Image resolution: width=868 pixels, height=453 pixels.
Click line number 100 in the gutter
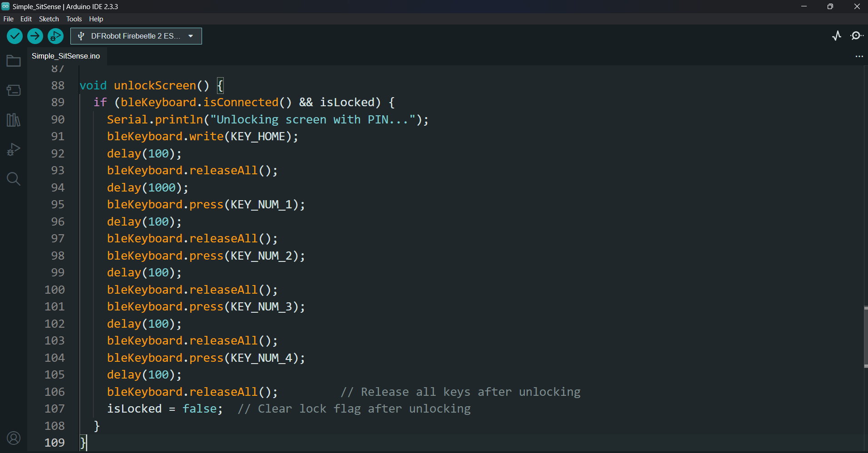pyautogui.click(x=54, y=290)
